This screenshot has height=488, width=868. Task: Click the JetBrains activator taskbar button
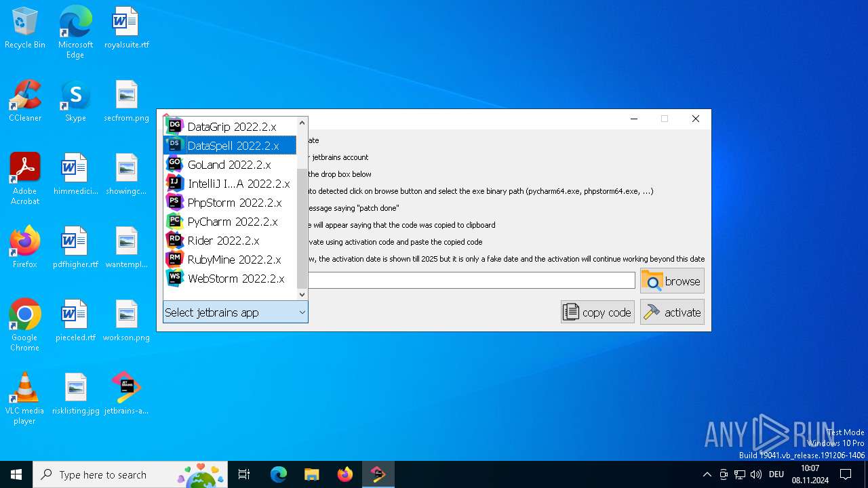[378, 474]
